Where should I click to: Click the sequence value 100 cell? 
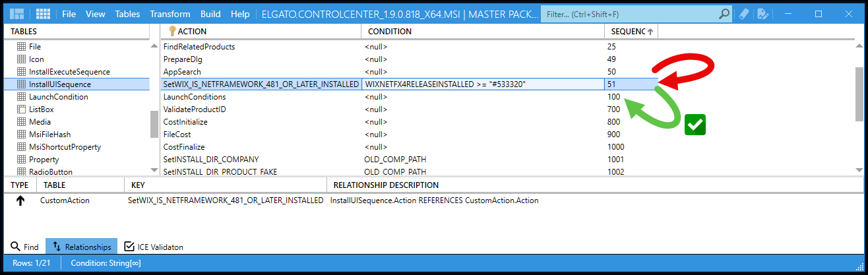coord(631,97)
